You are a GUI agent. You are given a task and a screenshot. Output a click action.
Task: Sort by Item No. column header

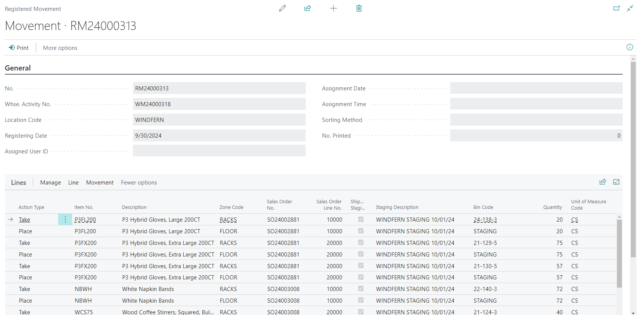(84, 207)
